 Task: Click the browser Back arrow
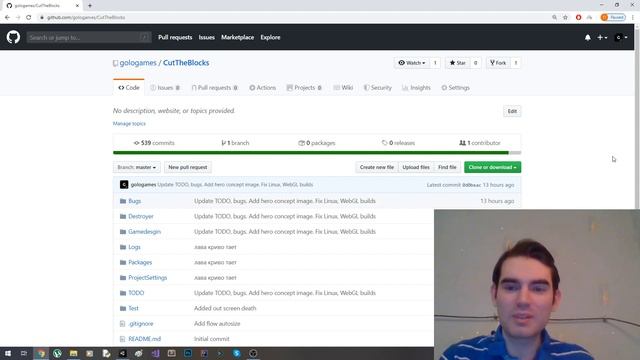click(x=7, y=18)
